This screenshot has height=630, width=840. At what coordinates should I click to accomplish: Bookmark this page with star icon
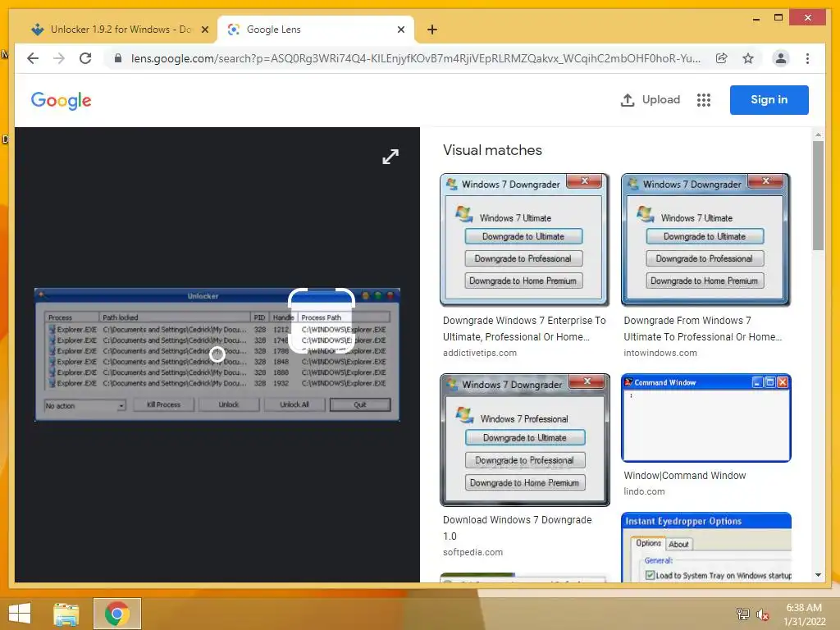(x=748, y=58)
